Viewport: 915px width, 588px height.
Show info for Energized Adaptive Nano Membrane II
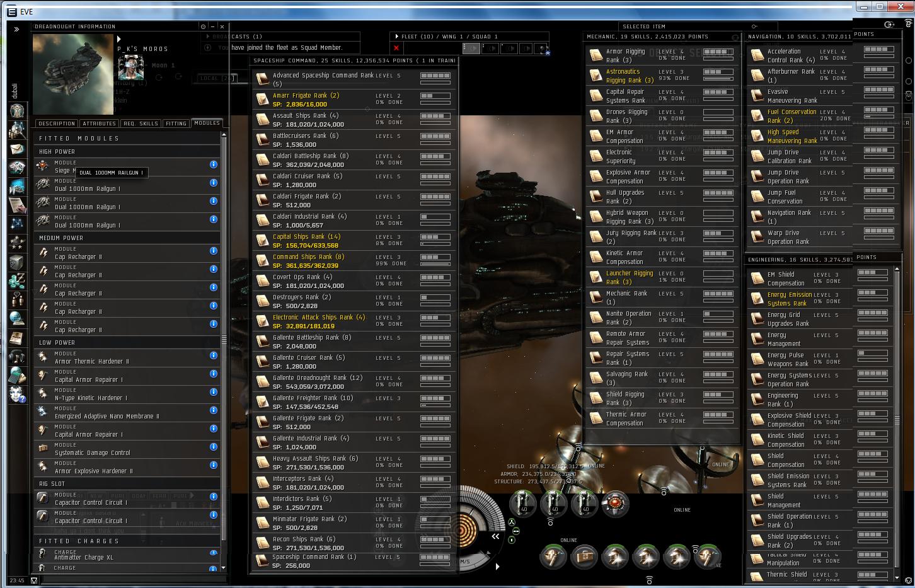[214, 410]
